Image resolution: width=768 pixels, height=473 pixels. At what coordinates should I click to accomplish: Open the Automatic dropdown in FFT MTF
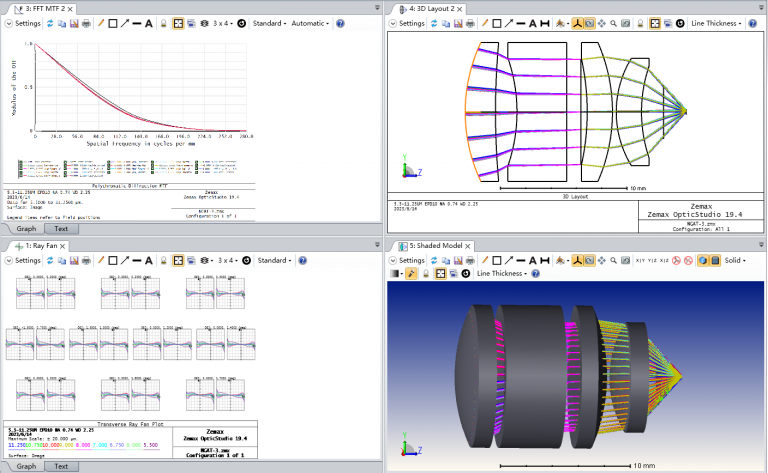(x=310, y=23)
